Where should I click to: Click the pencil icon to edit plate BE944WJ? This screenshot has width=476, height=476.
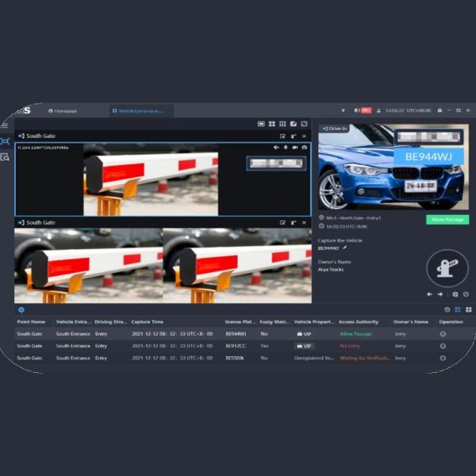[345, 248]
